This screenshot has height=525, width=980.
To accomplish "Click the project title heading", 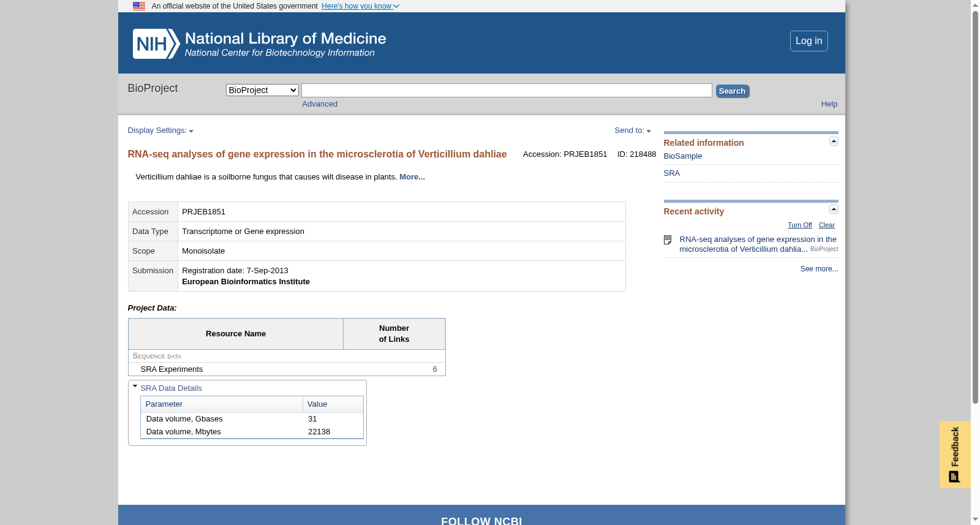I will click(317, 154).
